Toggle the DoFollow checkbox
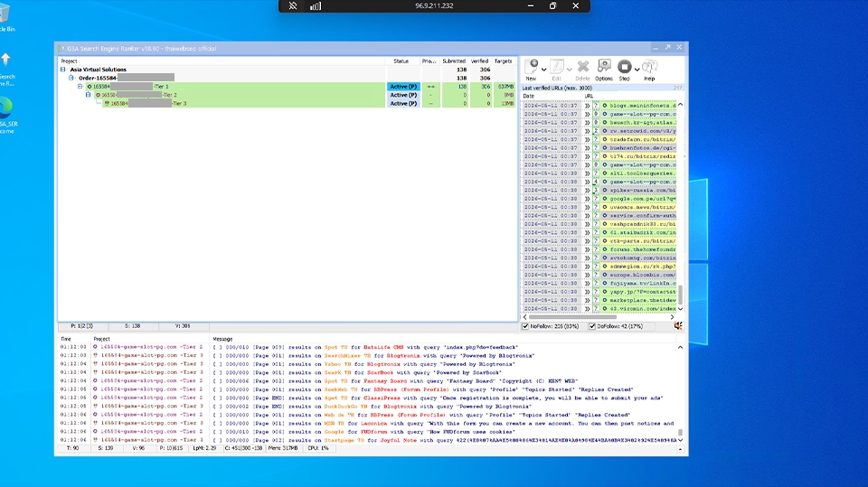Image resolution: width=868 pixels, height=487 pixels. pyautogui.click(x=592, y=326)
